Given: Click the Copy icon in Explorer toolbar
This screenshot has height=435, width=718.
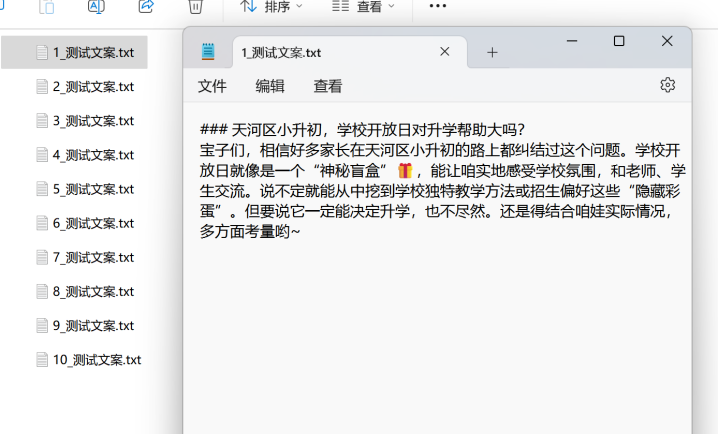Looking at the screenshot, I should pos(47,6).
